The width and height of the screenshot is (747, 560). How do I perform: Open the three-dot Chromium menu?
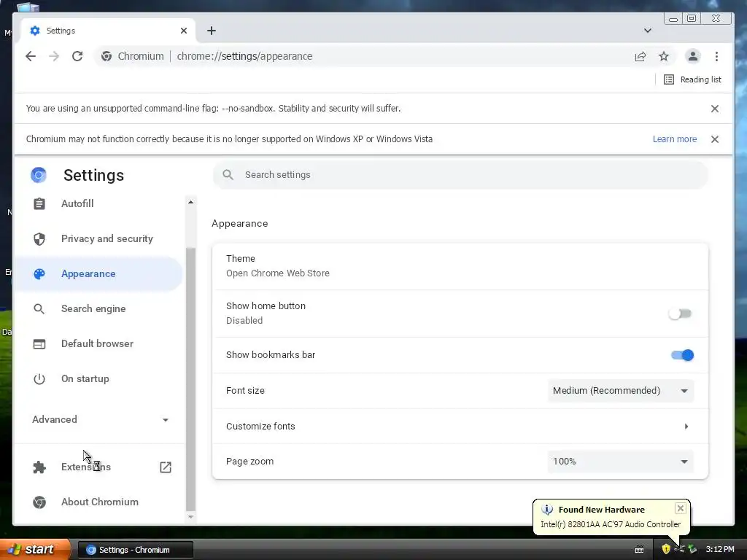[716, 56]
